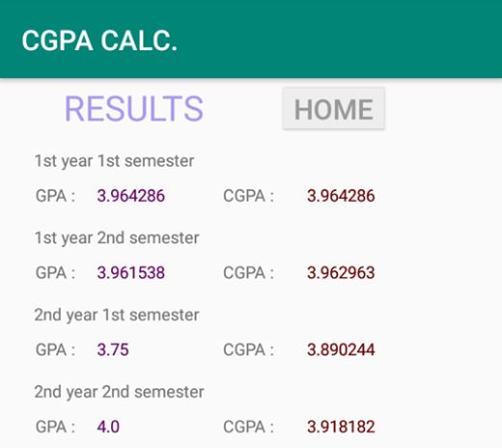Image resolution: width=502 pixels, height=448 pixels.
Task: Select the CGPA CALC. app title
Action: coord(99,41)
